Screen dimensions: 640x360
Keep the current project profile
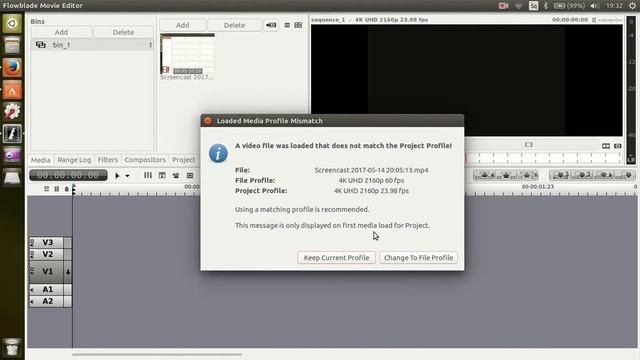pos(336,258)
